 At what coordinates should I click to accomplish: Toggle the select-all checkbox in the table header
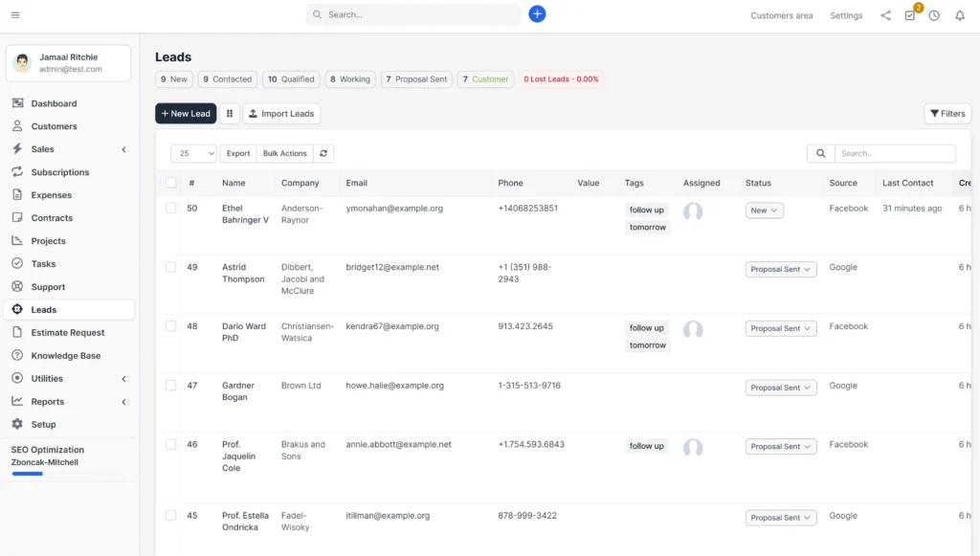[x=170, y=182]
